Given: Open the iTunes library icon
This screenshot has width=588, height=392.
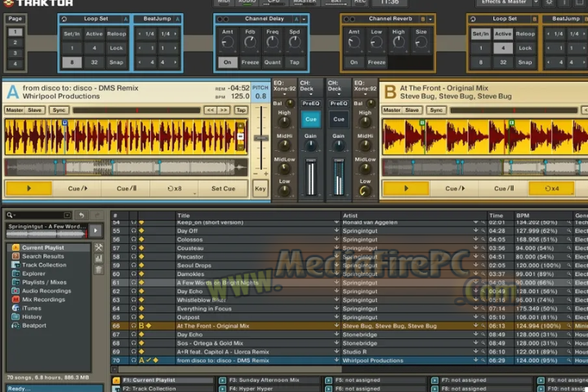Looking at the screenshot, I should pyautogui.click(x=16, y=308).
